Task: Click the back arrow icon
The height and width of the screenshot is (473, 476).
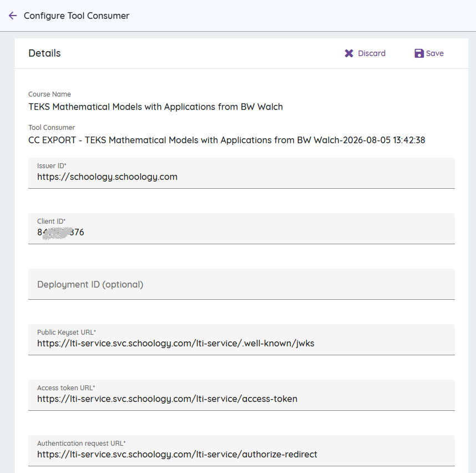Action: pos(13,16)
